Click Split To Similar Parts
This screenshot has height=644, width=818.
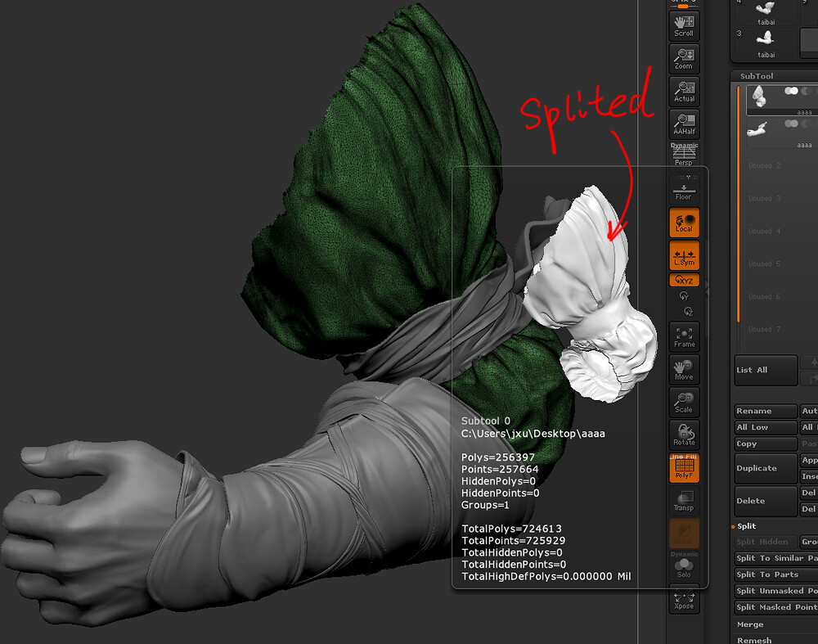click(x=776, y=558)
